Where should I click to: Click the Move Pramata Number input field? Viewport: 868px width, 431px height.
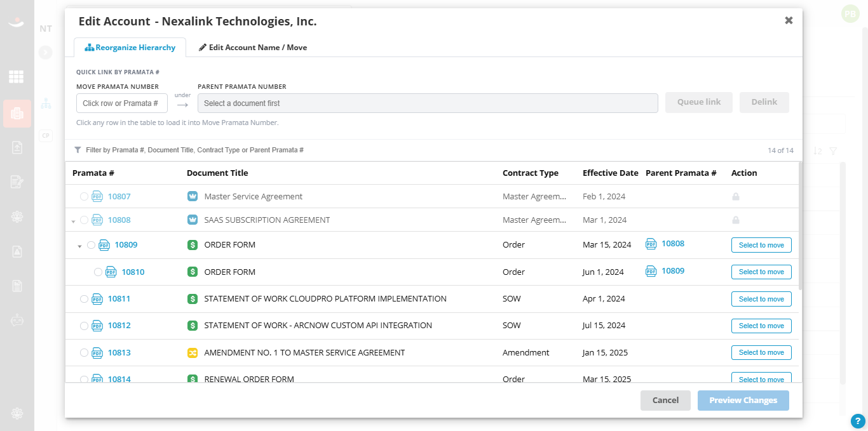[x=122, y=103]
